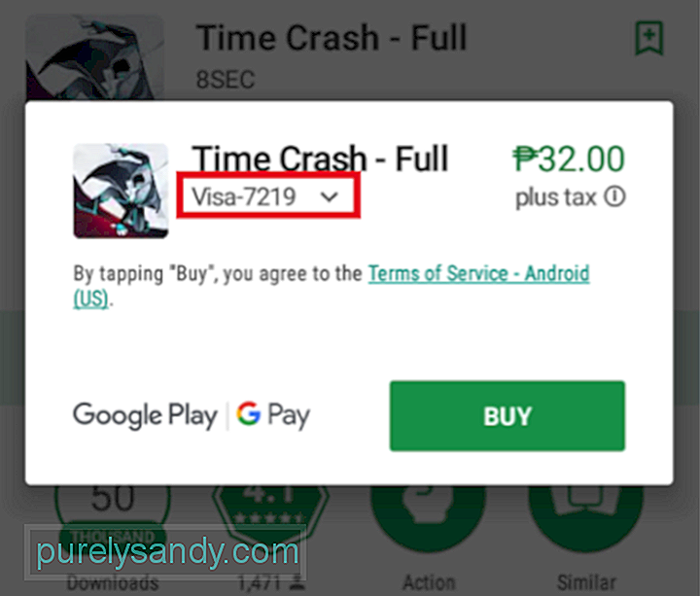
Task: Tap the green BUY button
Action: (507, 415)
